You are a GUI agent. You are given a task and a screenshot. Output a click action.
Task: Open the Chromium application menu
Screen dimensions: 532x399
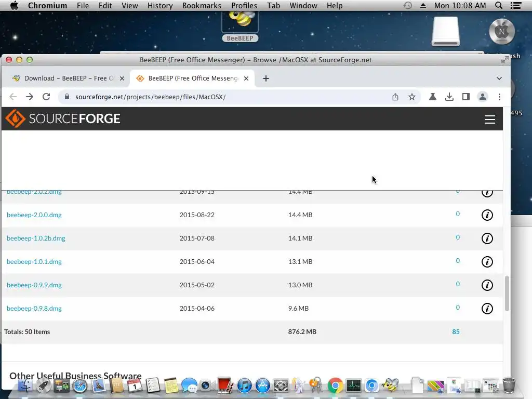pos(47,5)
